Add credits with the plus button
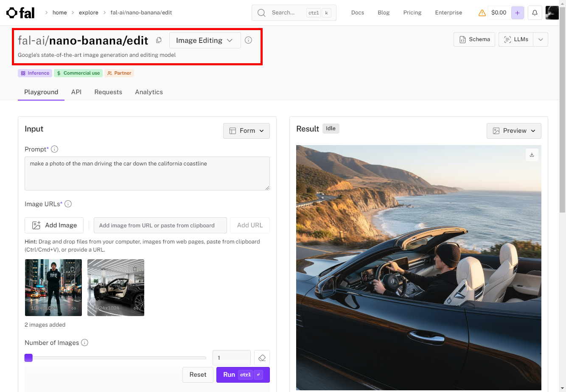The image size is (566, 392). coord(517,13)
